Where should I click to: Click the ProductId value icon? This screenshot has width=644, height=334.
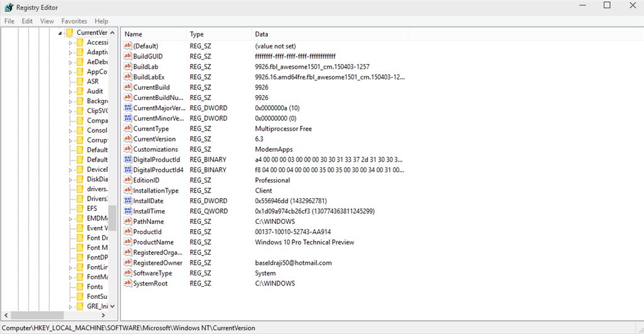[x=128, y=231]
